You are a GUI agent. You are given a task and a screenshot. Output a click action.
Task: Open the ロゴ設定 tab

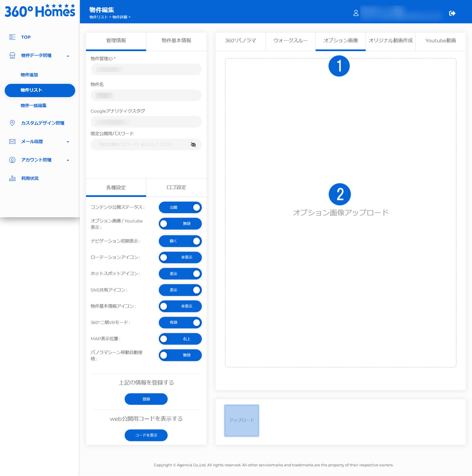click(176, 188)
